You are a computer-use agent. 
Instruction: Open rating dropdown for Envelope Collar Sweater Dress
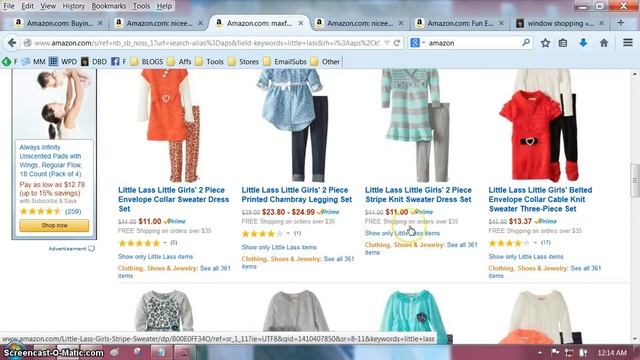coord(165,243)
